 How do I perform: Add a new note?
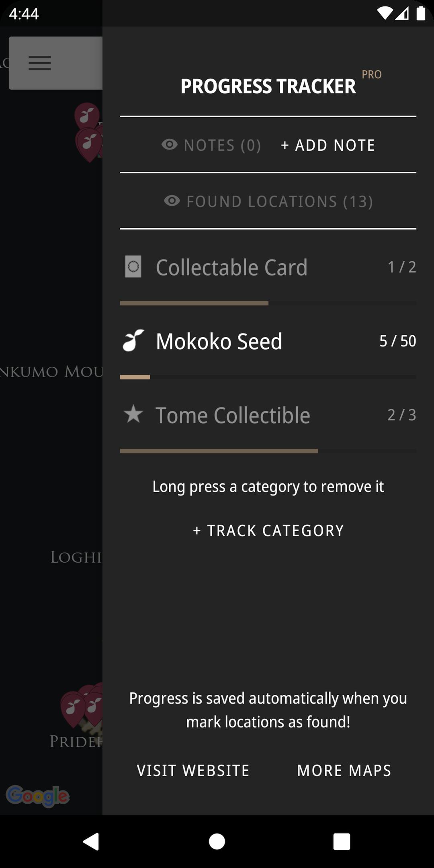[328, 145]
